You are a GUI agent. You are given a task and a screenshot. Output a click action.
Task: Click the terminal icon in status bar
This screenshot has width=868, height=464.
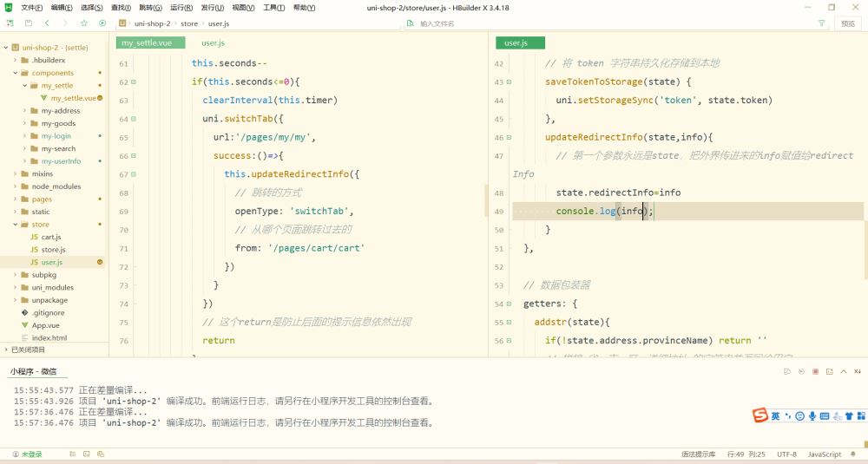pos(86,454)
